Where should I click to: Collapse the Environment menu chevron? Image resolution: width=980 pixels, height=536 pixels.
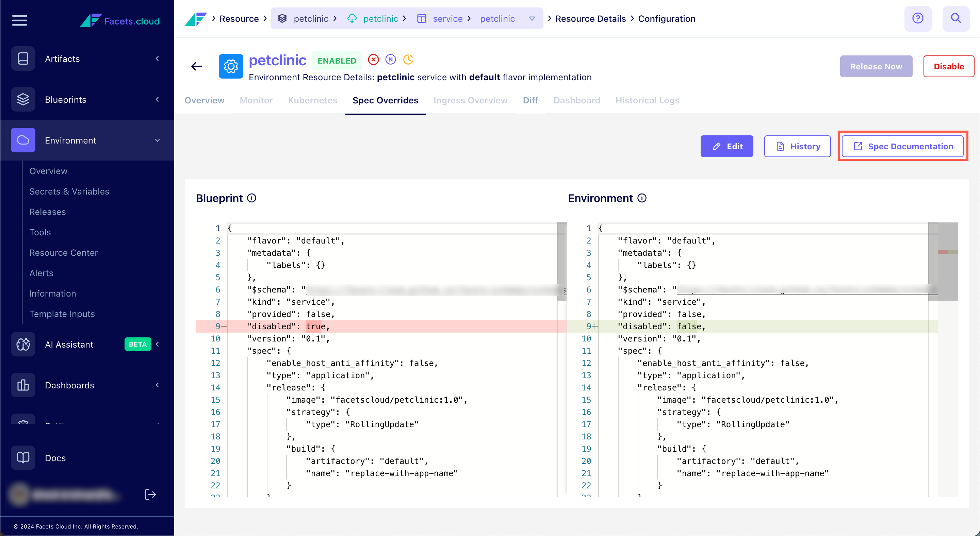(x=157, y=140)
